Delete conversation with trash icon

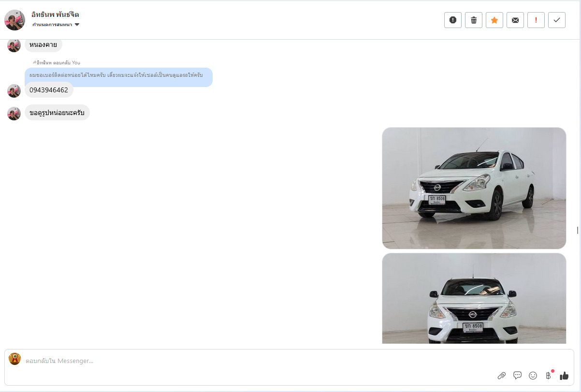click(473, 20)
